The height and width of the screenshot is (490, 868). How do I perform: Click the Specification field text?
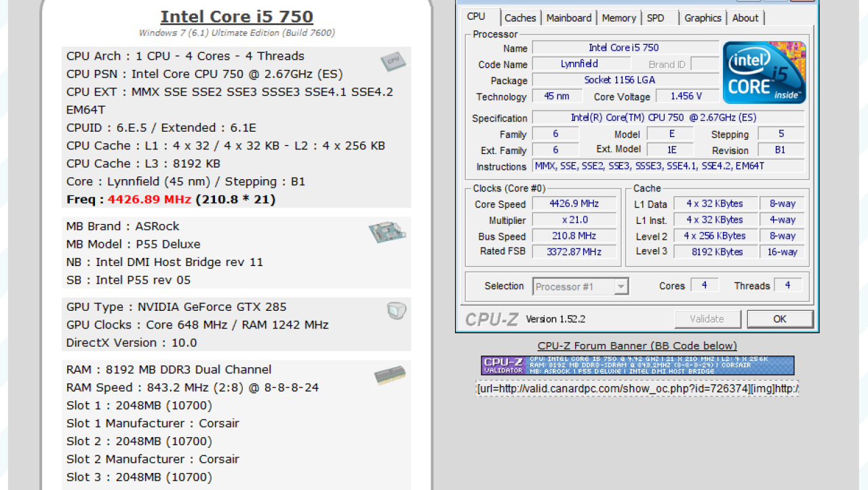[x=668, y=117]
